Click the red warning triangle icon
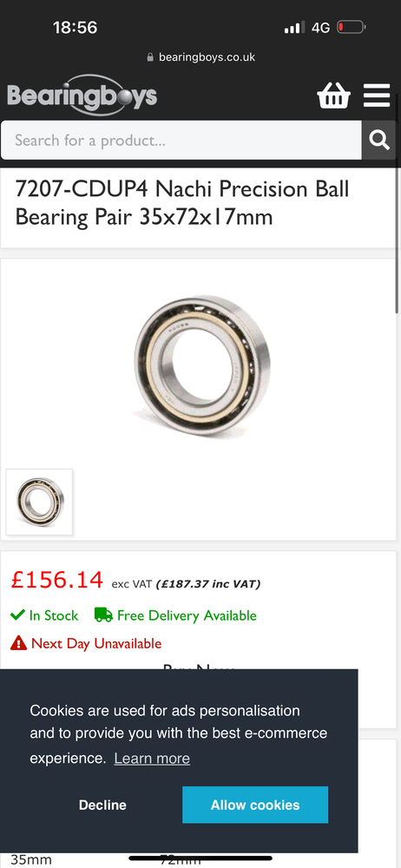401x868 pixels. pos(18,643)
